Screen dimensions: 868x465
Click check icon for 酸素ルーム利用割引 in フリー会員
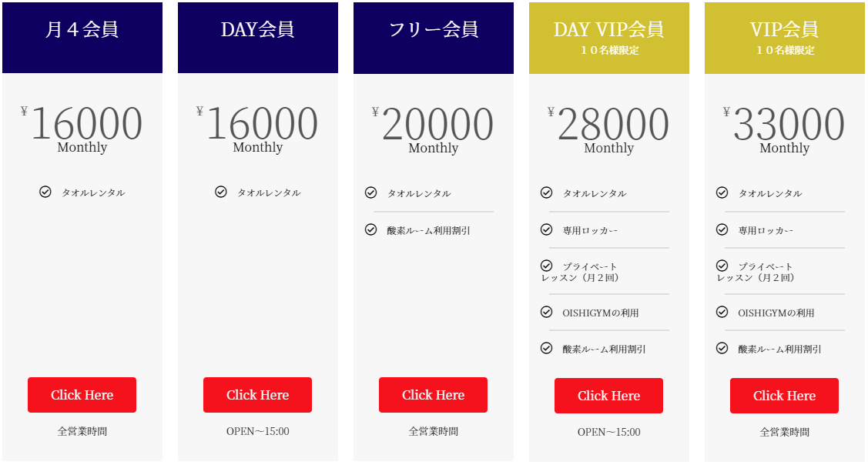[x=371, y=229]
